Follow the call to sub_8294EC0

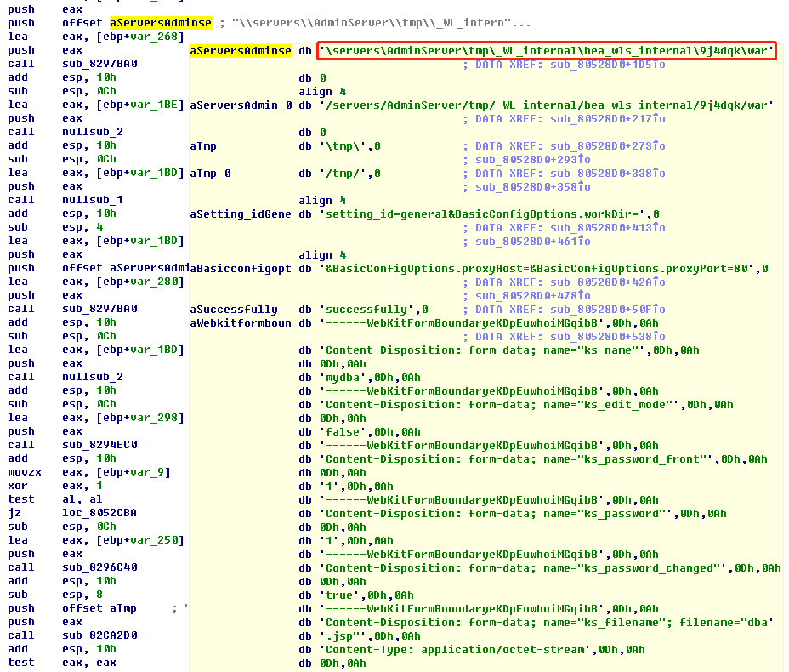coord(99,445)
